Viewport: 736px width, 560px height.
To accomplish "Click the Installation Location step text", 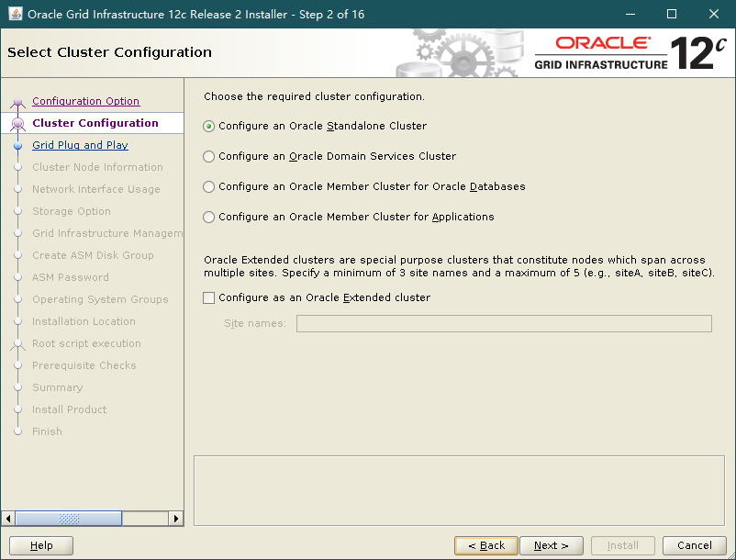I will [84, 321].
